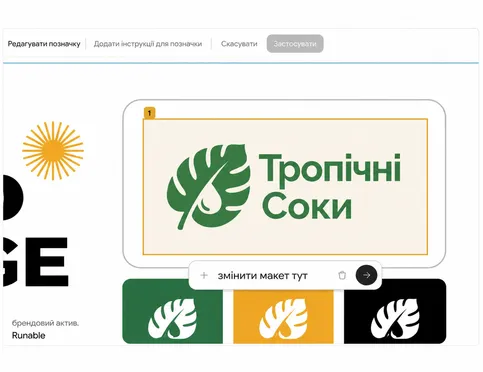483x372 pixels.
Task: Select the annotation marker labeled 1
Action: pos(149,113)
